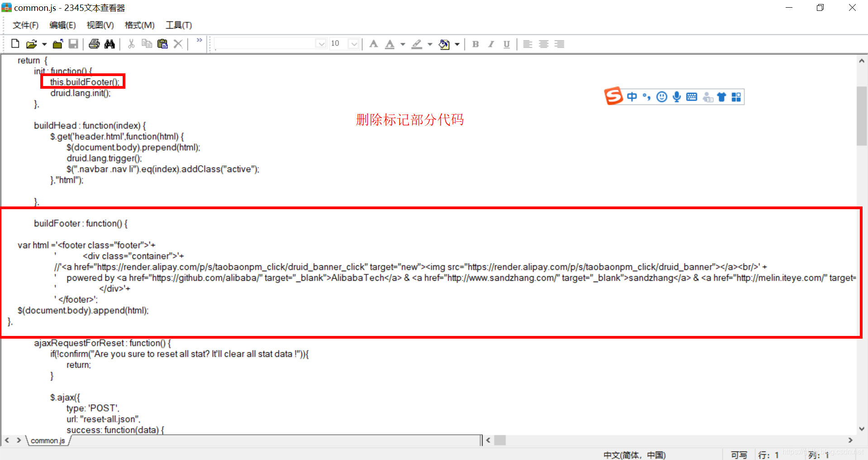Click the 可写 status bar entry
Viewport: 868px width, 460px height.
click(739, 455)
